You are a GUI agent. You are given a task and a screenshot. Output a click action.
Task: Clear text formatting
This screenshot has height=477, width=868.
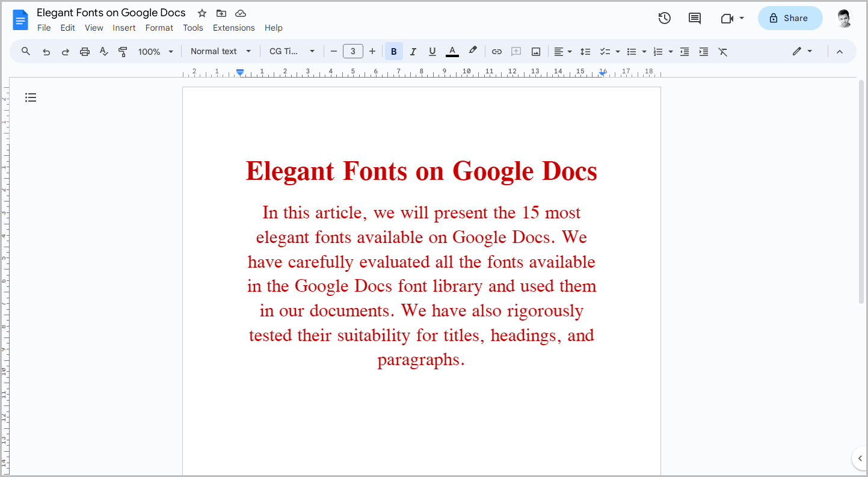coord(722,51)
